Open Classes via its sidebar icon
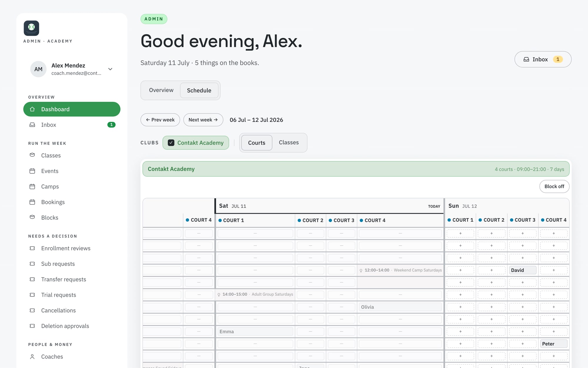This screenshot has width=588, height=368. [32, 155]
